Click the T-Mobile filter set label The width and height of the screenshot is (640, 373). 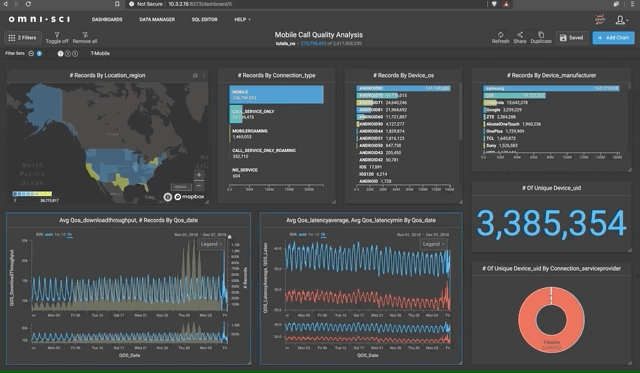click(100, 53)
